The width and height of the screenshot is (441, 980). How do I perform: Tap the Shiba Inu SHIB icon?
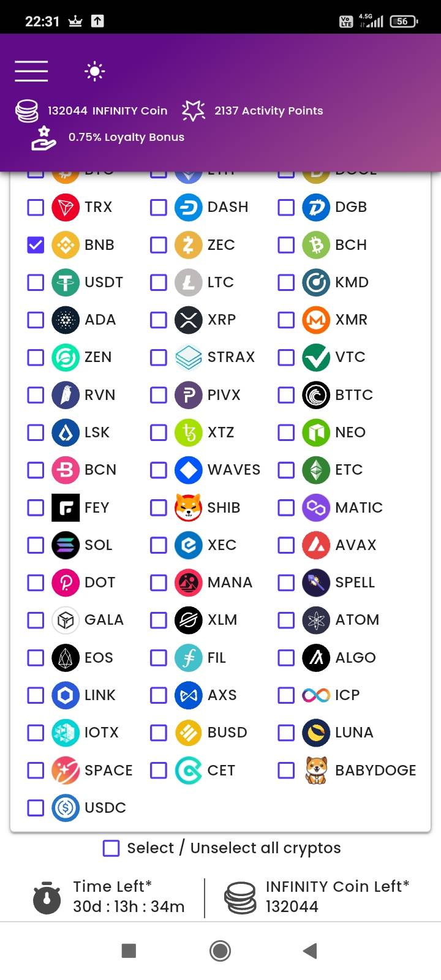[x=189, y=507]
